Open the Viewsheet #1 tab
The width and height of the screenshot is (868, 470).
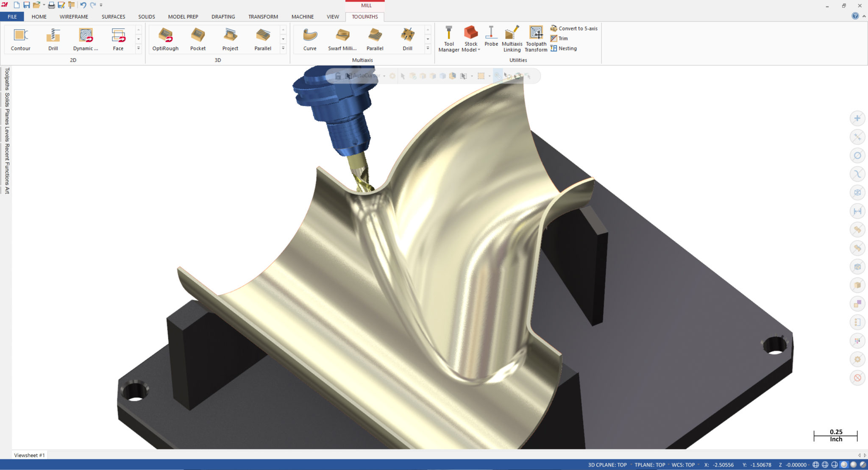pos(29,455)
